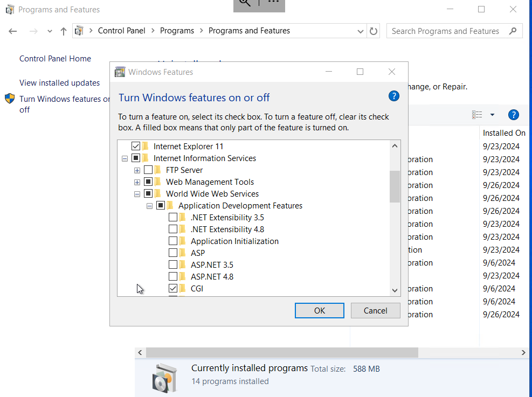Click the refresh button next to address bar
The width and height of the screenshot is (532, 397).
pos(373,31)
